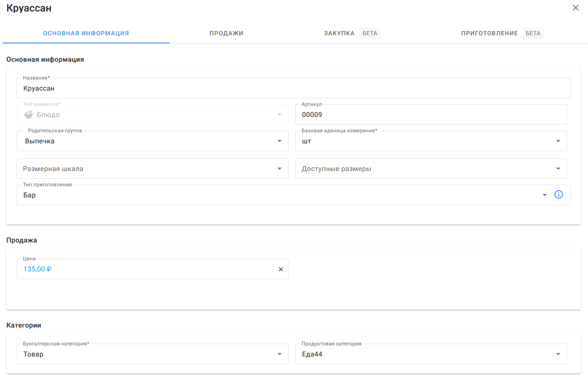Click the БЕТА badge next to Закупка
Viewport: 588px width, 379px height.
pyautogui.click(x=370, y=33)
